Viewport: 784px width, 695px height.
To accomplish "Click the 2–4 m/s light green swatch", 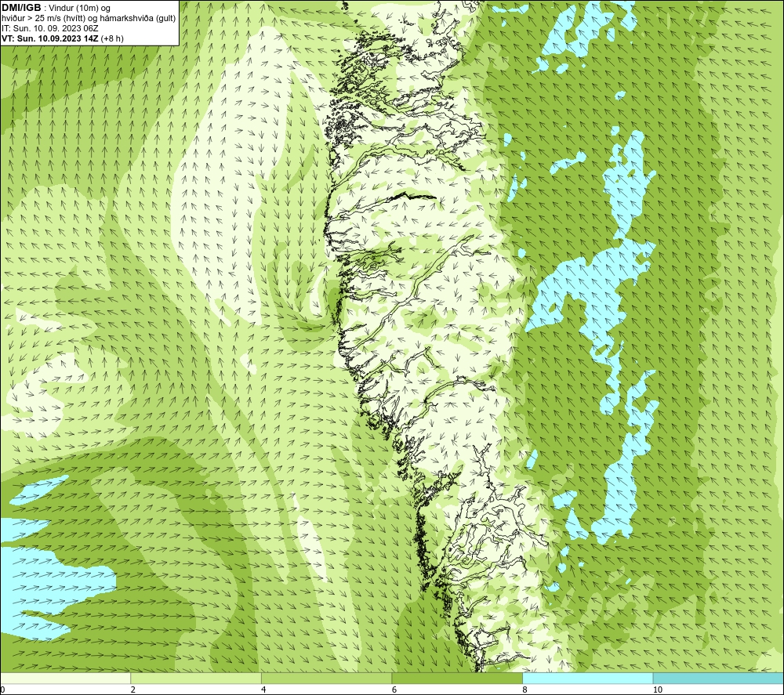I will click(196, 678).
